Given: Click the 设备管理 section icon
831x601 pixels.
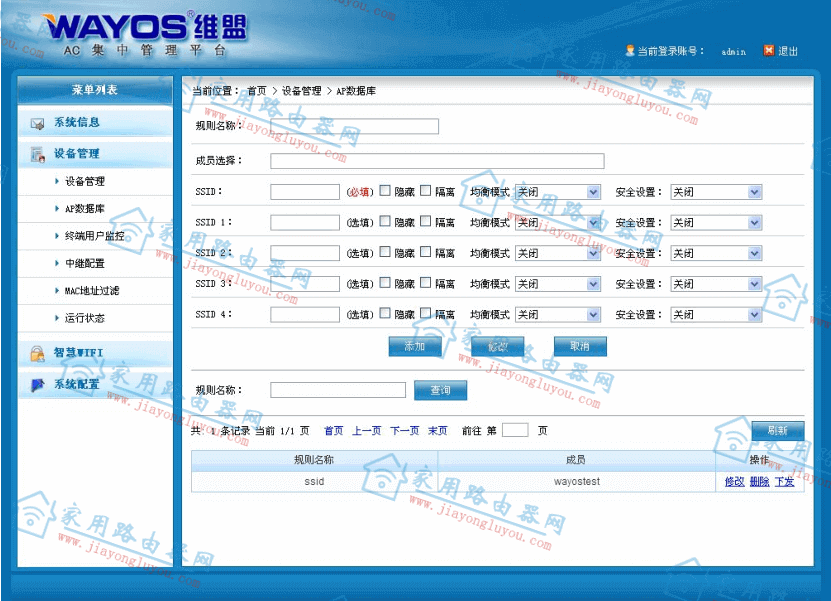Looking at the screenshot, I should click(38, 154).
